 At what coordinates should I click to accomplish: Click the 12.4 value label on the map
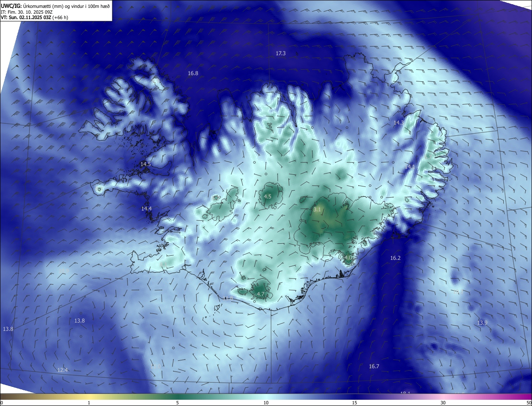tap(62, 370)
